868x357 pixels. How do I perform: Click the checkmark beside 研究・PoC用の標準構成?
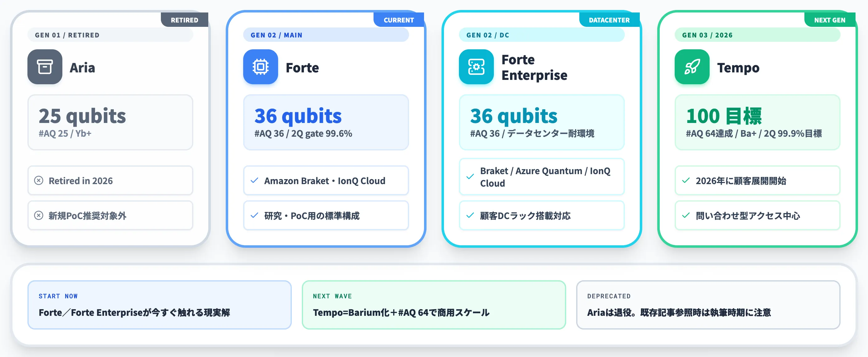pyautogui.click(x=254, y=215)
